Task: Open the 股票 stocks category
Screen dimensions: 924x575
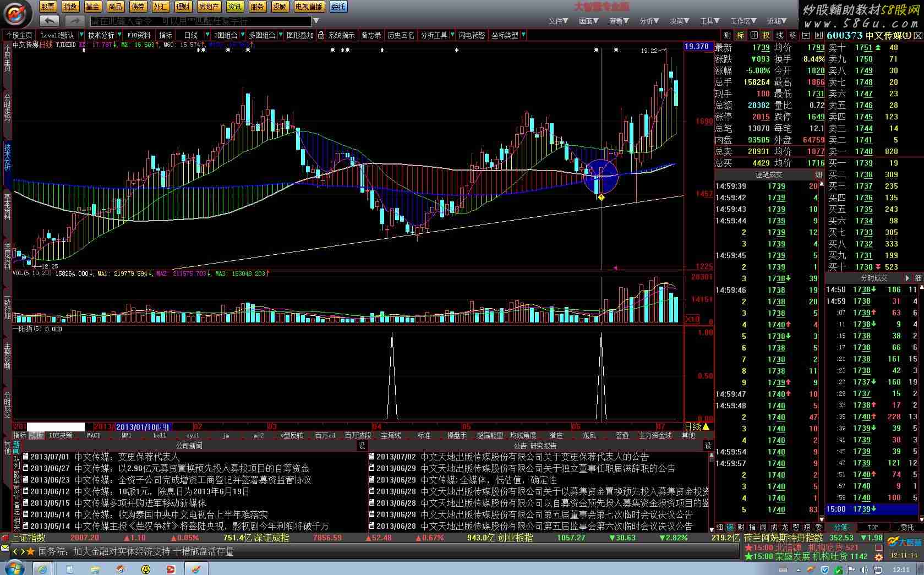Action: click(47, 7)
